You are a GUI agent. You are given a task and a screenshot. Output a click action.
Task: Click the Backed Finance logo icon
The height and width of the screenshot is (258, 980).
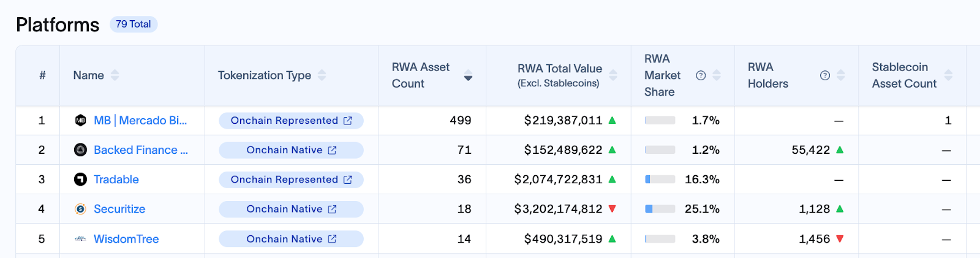[80, 150]
